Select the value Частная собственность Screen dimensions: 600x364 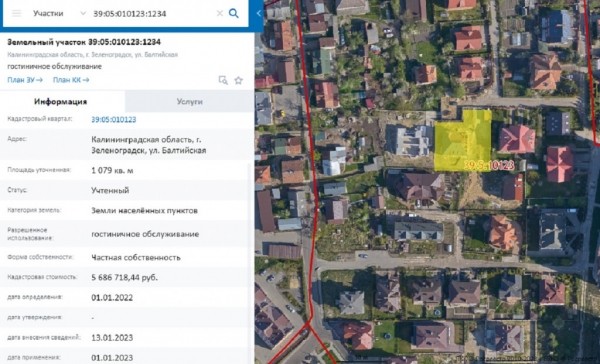click(136, 258)
